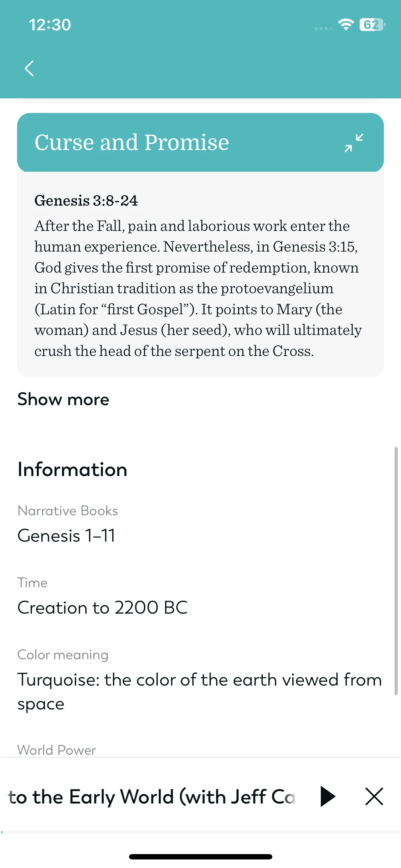This screenshot has height=868, width=401.
Task: Select the Genesis 1–11 narrative books value
Action: click(x=66, y=536)
